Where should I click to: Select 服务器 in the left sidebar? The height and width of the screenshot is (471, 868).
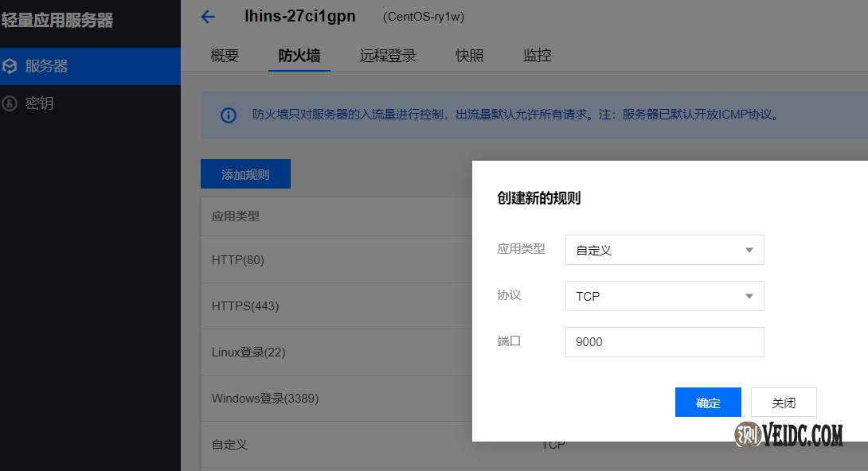click(x=46, y=66)
